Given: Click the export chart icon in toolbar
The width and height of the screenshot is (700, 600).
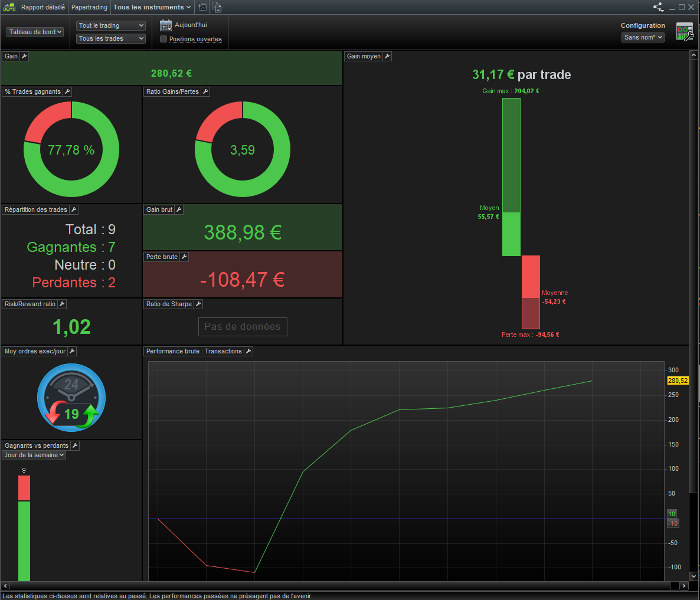Looking at the screenshot, I should click(x=202, y=7).
